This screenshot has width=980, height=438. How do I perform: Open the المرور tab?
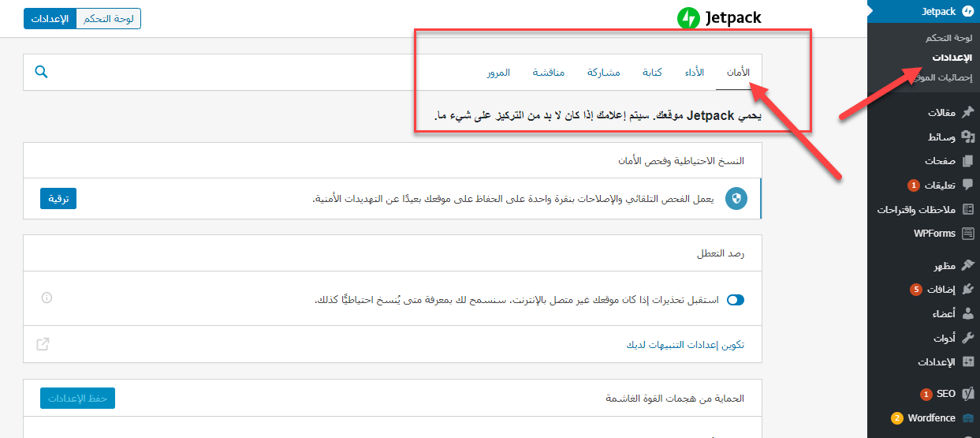point(498,73)
